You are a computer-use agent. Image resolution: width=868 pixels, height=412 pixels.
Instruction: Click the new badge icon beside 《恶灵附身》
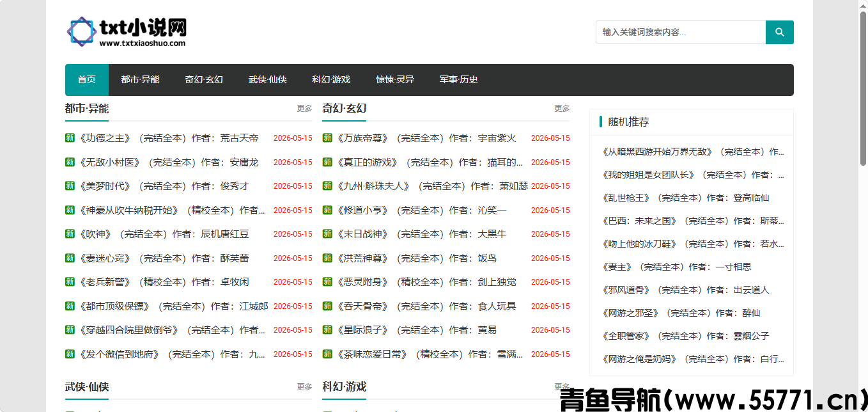[327, 281]
